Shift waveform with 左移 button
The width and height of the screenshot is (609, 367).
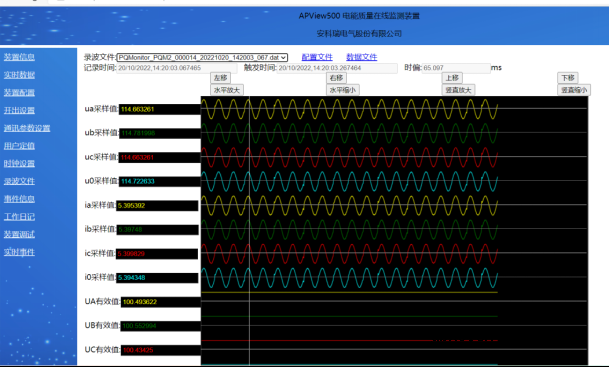220,78
